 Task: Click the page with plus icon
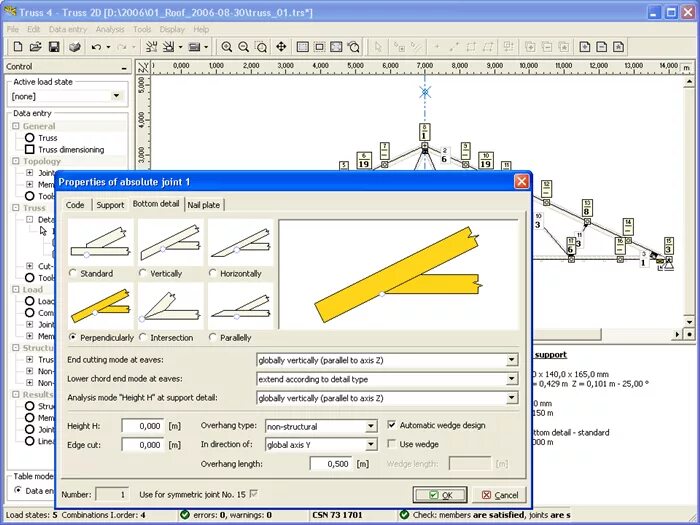click(x=585, y=47)
